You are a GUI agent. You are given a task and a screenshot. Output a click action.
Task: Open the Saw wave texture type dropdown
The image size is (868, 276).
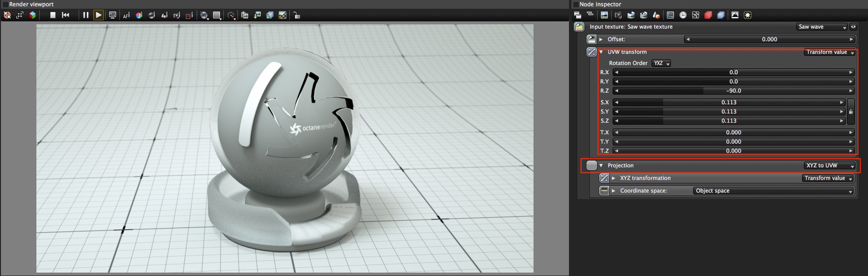pos(821,27)
